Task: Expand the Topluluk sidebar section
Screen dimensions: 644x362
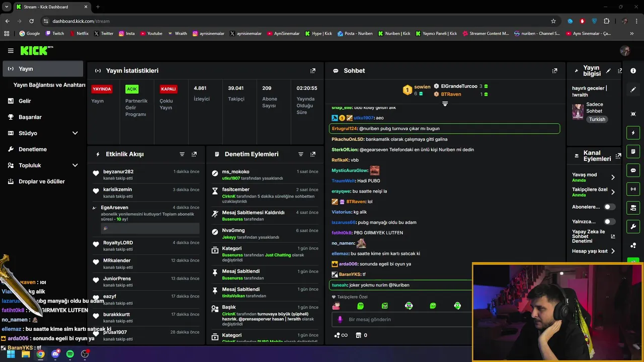Action: click(75, 165)
